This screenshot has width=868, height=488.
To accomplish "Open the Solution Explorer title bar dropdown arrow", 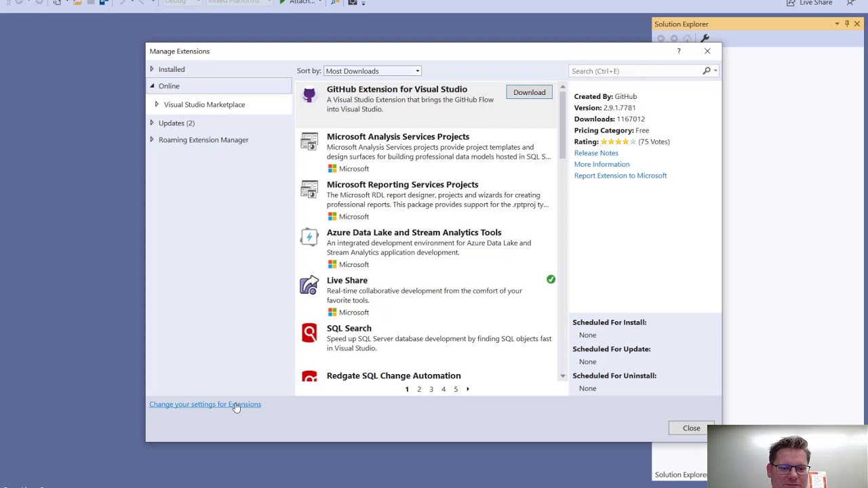I will pyautogui.click(x=837, y=24).
